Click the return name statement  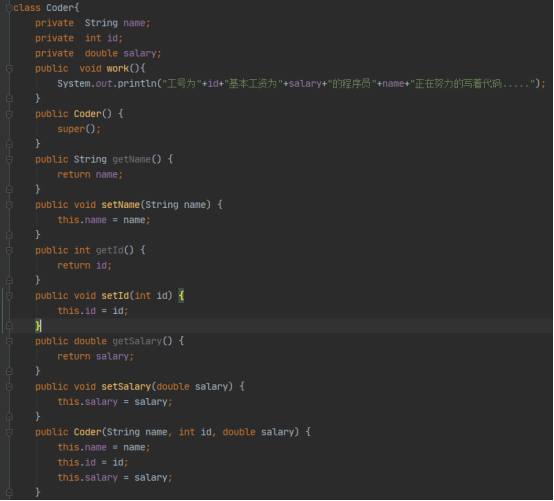(x=90, y=175)
